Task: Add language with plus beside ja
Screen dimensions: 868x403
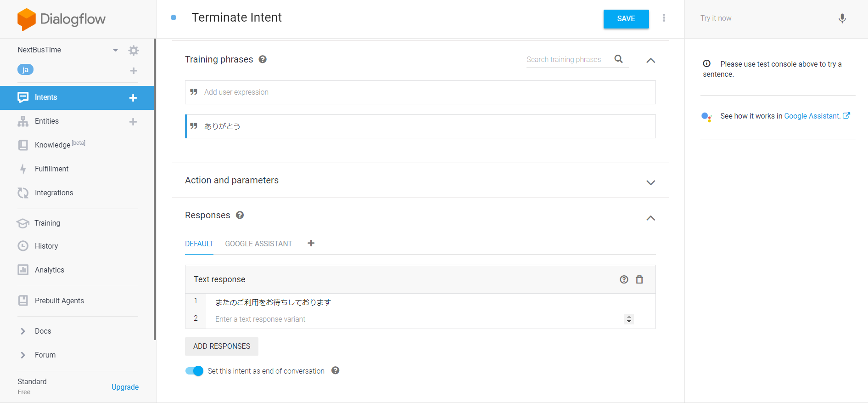Action: (134, 71)
